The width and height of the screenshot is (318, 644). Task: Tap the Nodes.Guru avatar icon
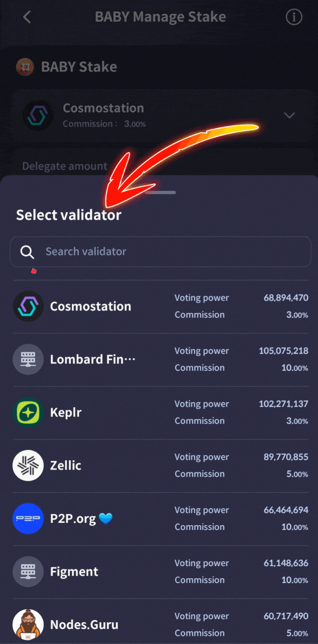point(28,625)
